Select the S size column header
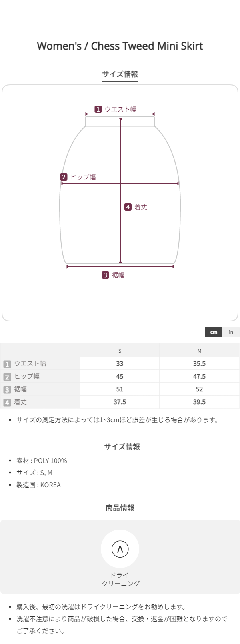This screenshot has height=644, width=240. pyautogui.click(x=120, y=351)
